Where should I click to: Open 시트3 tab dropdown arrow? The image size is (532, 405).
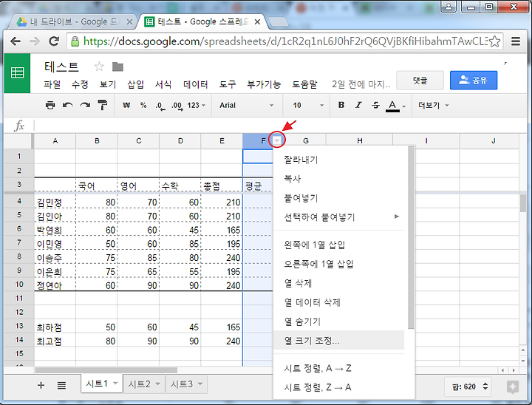pos(200,384)
